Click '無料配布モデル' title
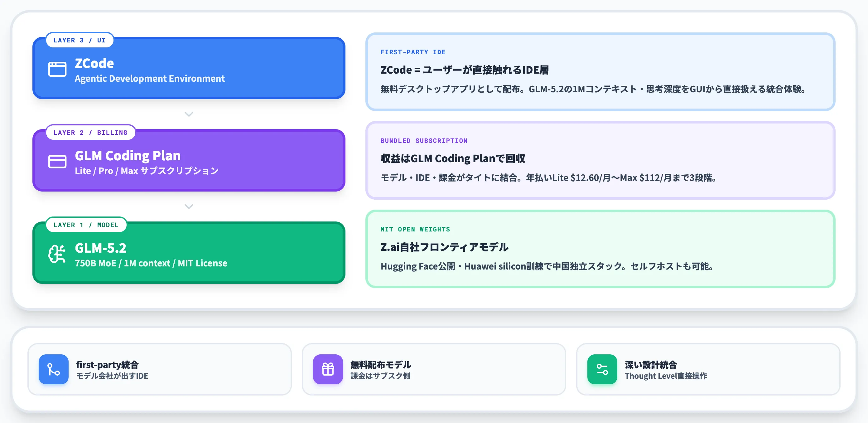Image resolution: width=868 pixels, height=423 pixels. (381, 365)
